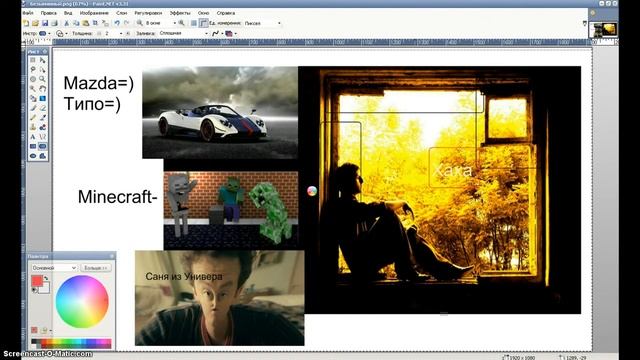The width and height of the screenshot is (640, 360).
Task: Click the secondary white color swatch
Action: point(45,289)
